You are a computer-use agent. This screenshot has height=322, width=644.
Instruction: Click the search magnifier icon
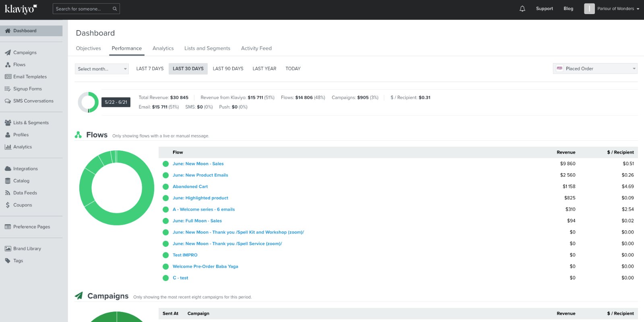[x=115, y=9]
